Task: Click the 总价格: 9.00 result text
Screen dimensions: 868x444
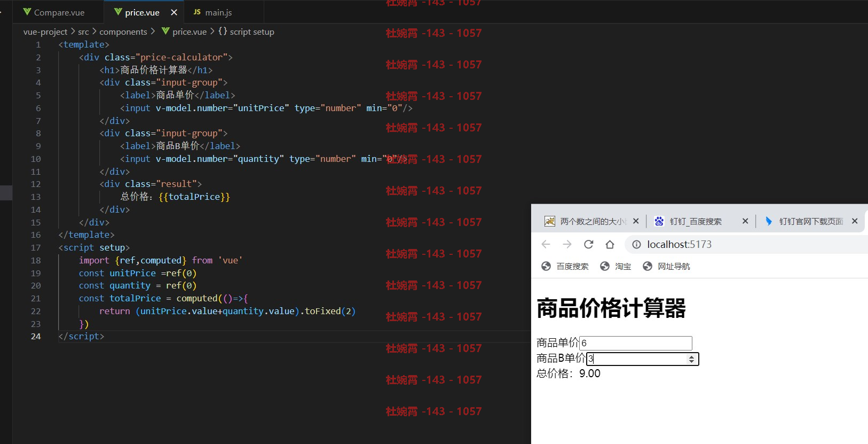Action: (x=569, y=373)
